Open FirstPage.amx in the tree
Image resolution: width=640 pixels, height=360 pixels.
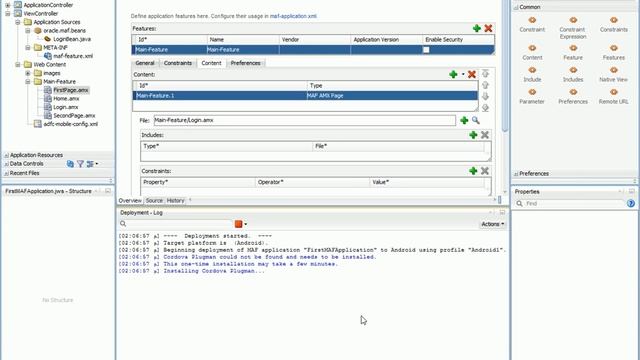click(x=71, y=90)
